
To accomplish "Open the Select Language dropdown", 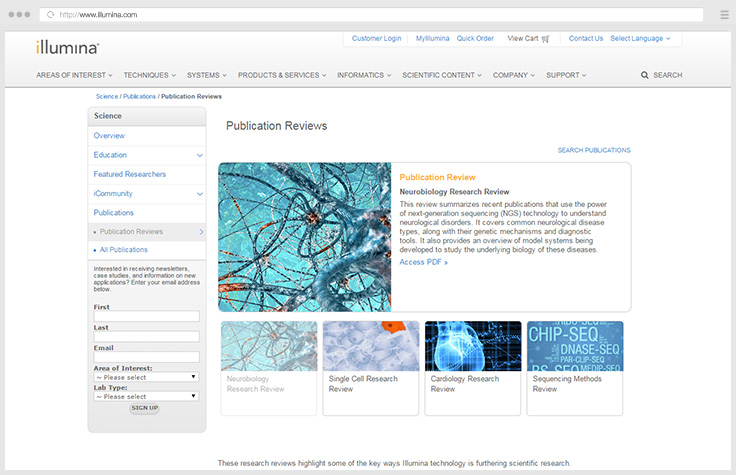I will click(x=640, y=39).
